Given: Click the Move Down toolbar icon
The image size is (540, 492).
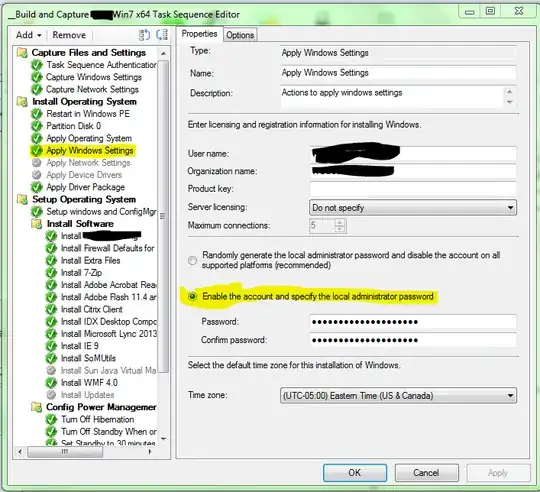Looking at the screenshot, I should click(162, 35).
